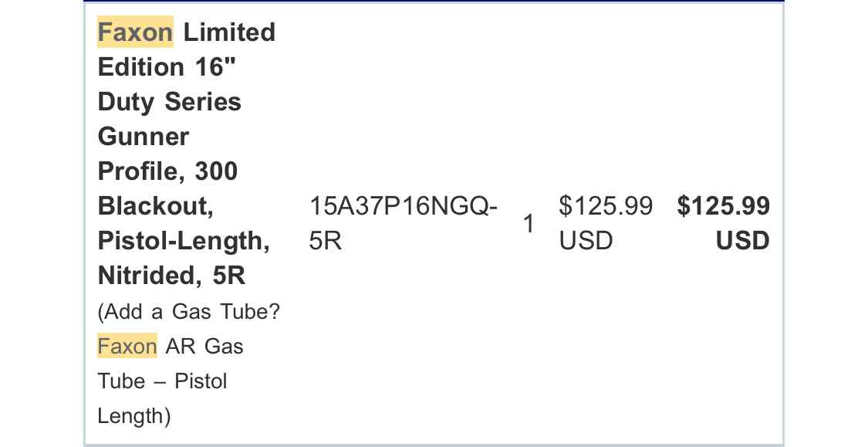Click the 5R suffix of the SKU
The width and height of the screenshot is (868, 447).
pos(326,241)
